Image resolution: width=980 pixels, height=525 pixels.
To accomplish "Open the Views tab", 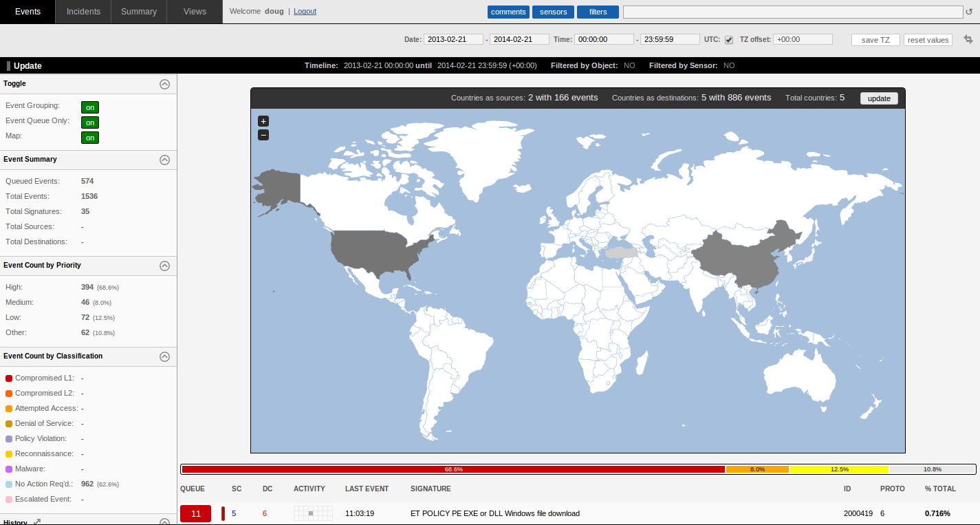I will 194,11.
